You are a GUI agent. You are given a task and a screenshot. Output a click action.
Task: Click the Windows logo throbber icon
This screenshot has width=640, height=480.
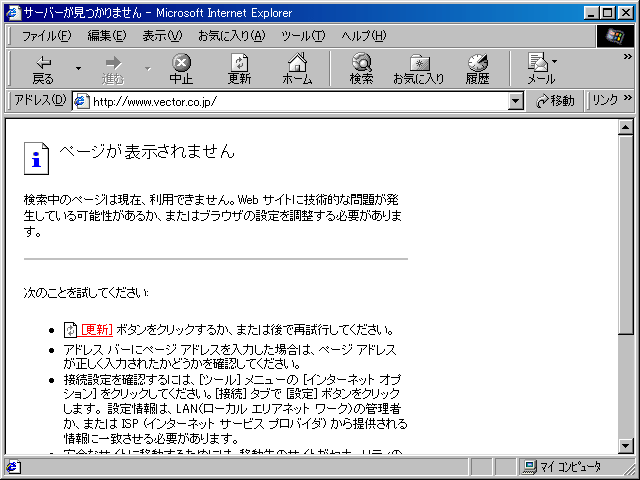615,36
